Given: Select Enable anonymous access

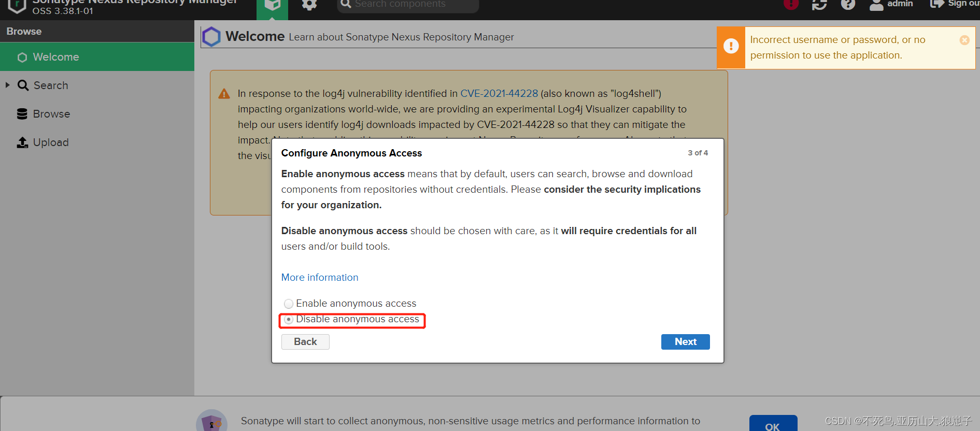Looking at the screenshot, I should [289, 304].
